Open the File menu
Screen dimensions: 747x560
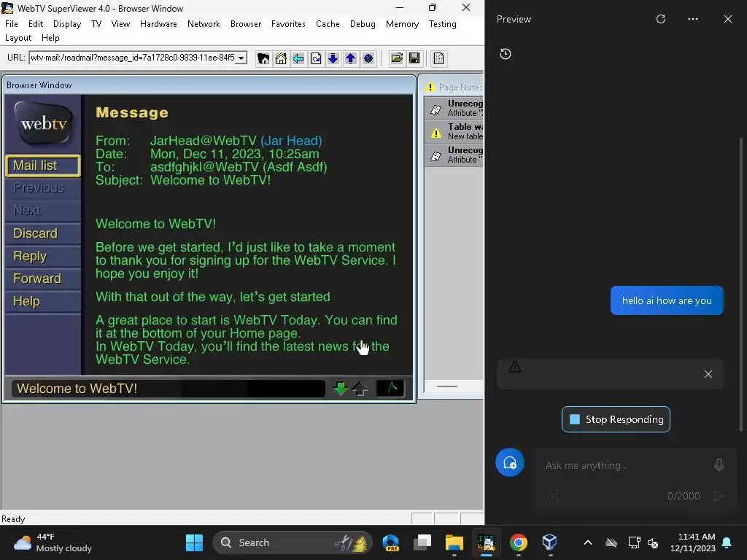(12, 24)
